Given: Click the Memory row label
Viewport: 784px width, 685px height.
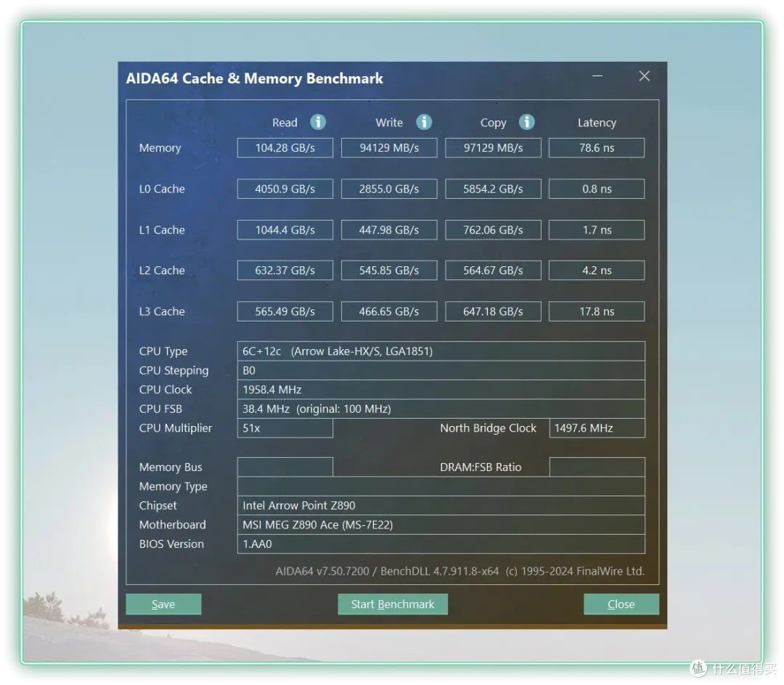Looking at the screenshot, I should [x=160, y=148].
